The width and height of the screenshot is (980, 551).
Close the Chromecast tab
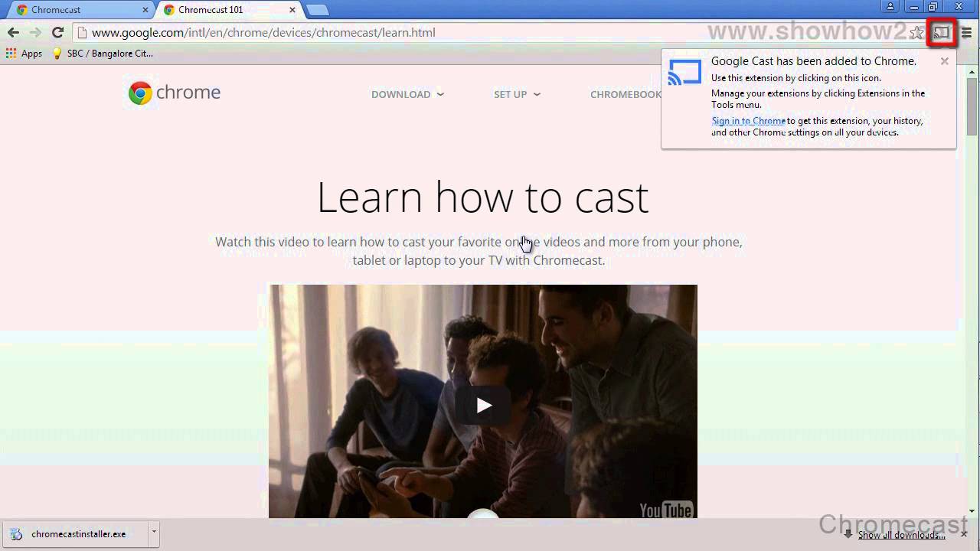coord(145,10)
